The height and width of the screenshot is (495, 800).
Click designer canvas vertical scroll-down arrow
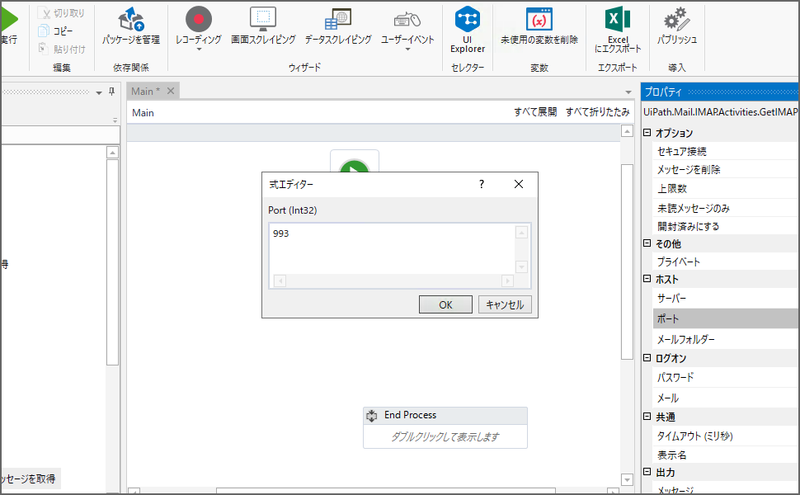pos(627,480)
